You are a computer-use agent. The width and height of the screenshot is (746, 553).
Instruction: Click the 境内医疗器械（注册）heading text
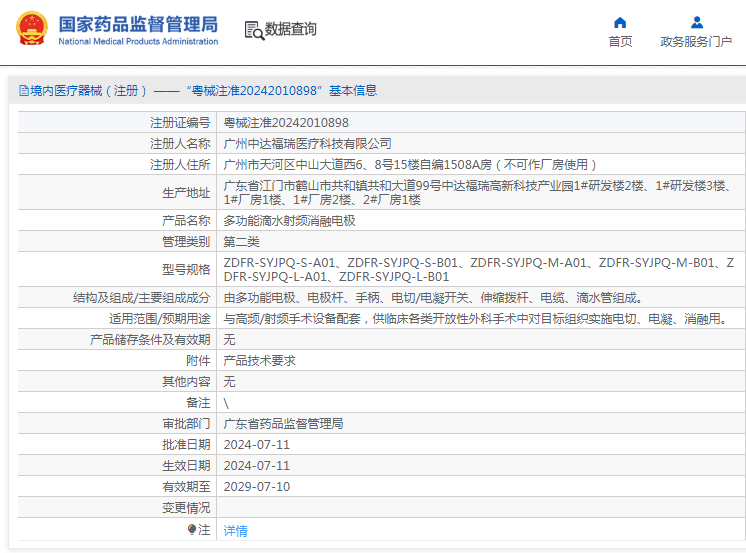pos(88,90)
